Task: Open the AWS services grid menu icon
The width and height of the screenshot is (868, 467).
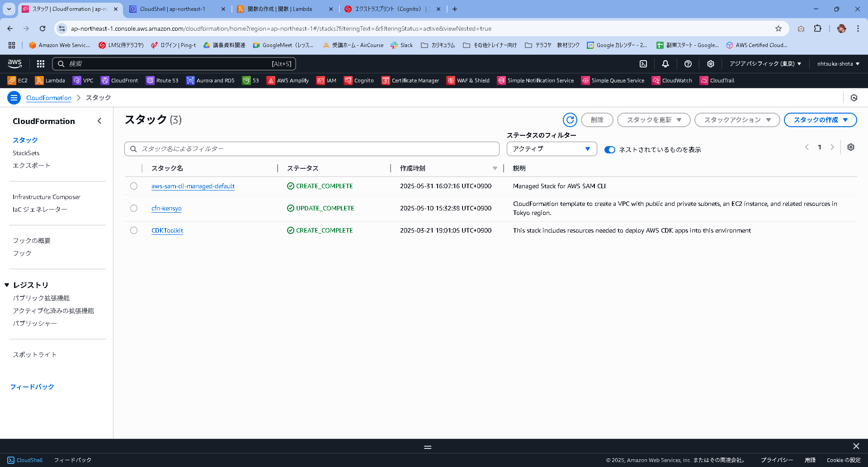Action: [x=41, y=64]
